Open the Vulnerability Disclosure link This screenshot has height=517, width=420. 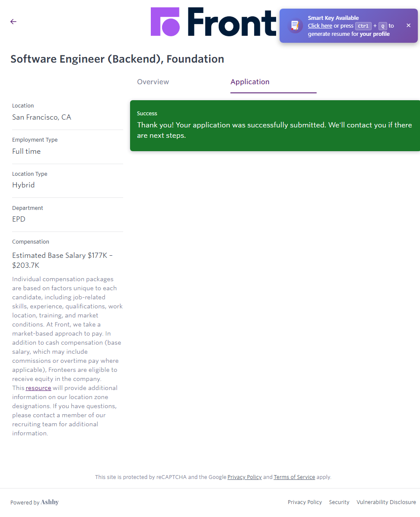point(386,502)
